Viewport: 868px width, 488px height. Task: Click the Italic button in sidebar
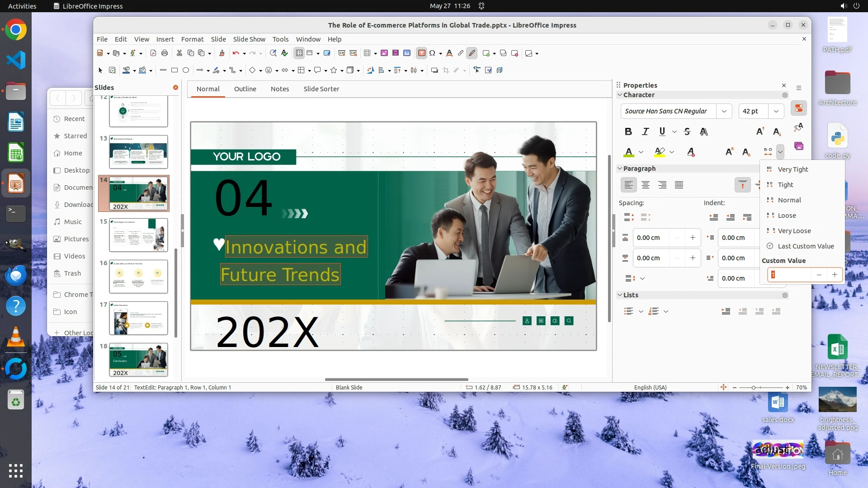pos(645,131)
